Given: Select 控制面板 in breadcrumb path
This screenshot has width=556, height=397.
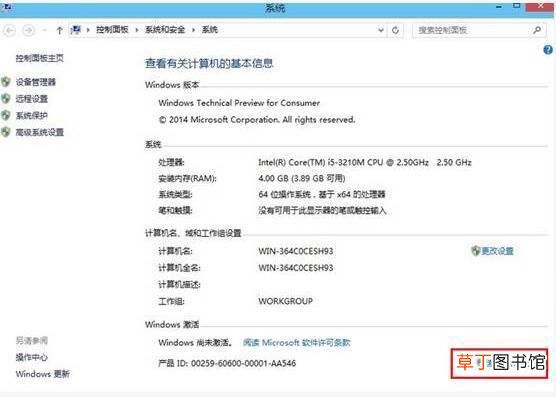Looking at the screenshot, I should tap(112, 30).
